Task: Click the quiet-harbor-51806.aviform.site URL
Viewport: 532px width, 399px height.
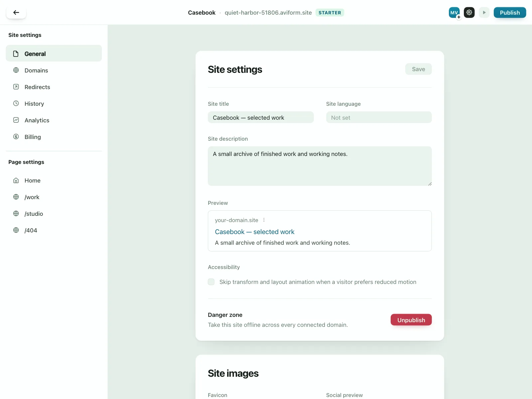Action: 268,13
